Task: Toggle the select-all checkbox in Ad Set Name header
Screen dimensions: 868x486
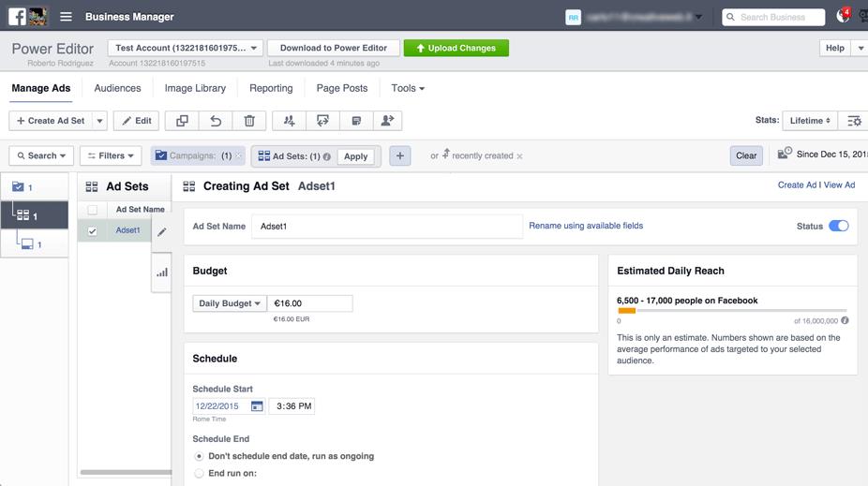Action: coord(93,210)
